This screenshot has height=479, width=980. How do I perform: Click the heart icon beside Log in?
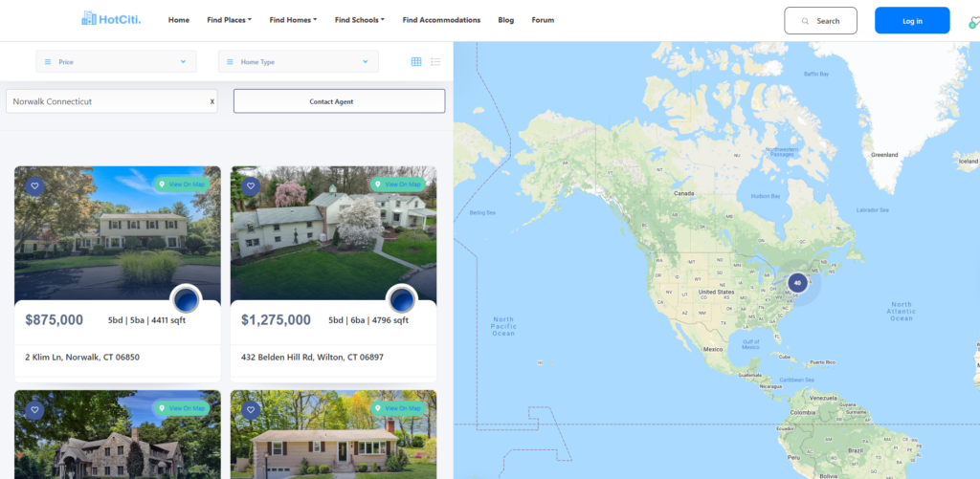(x=973, y=23)
